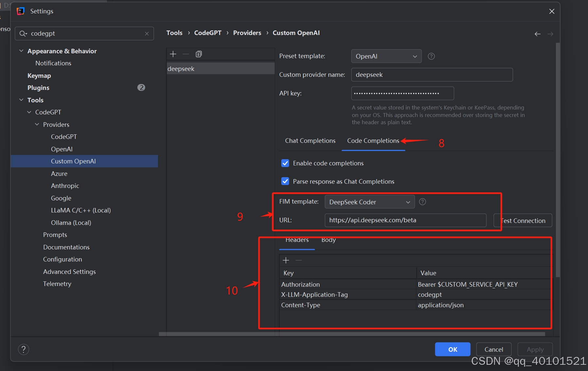Image resolution: width=588 pixels, height=371 pixels.
Task: Click the API key field
Action: pyautogui.click(x=403, y=93)
